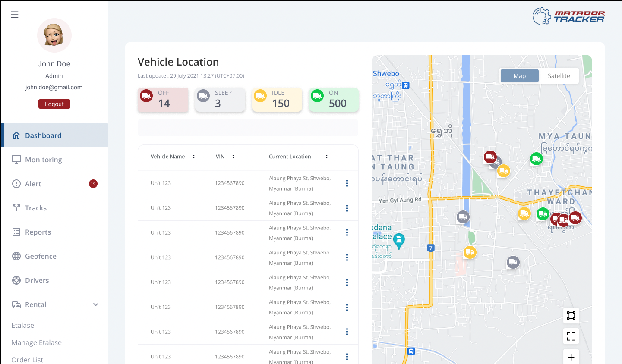Click the Logout button
This screenshot has width=622, height=364.
click(54, 104)
